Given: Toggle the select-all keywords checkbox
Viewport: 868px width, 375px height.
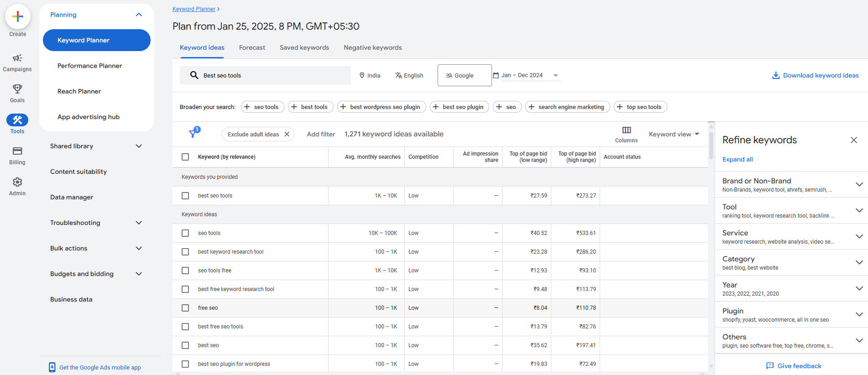Looking at the screenshot, I should tap(185, 157).
